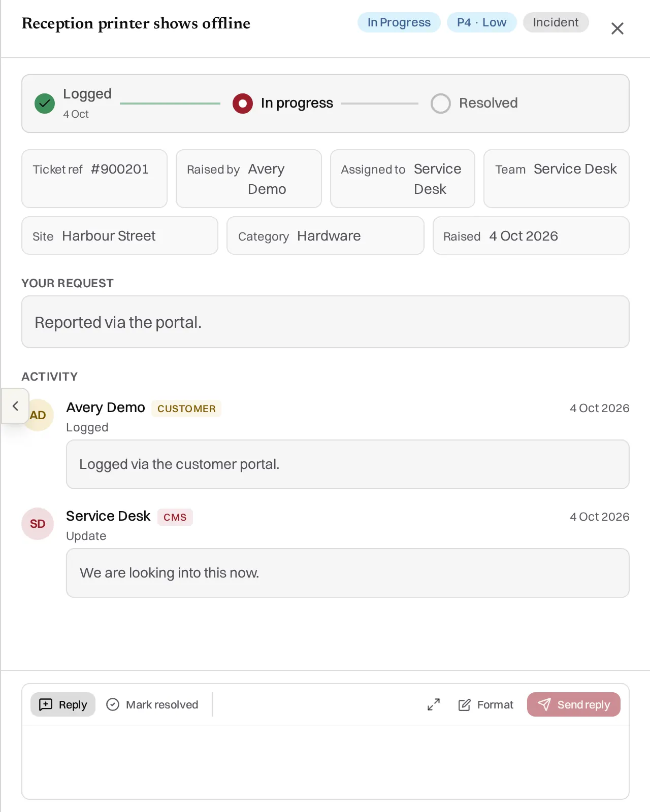Click the CMS tag beside Service Desk
Image resolution: width=650 pixels, height=812 pixels.
pyautogui.click(x=175, y=517)
